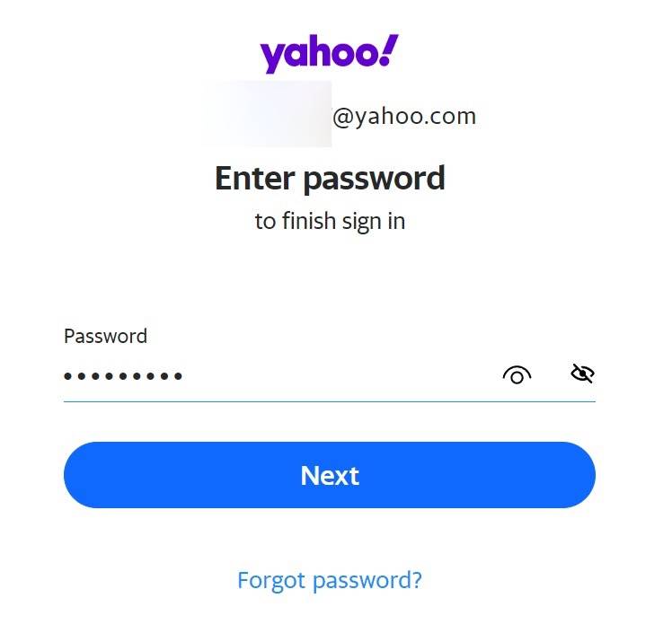The image size is (672, 642).
Task: Reveal typed password characters
Action: [517, 374]
